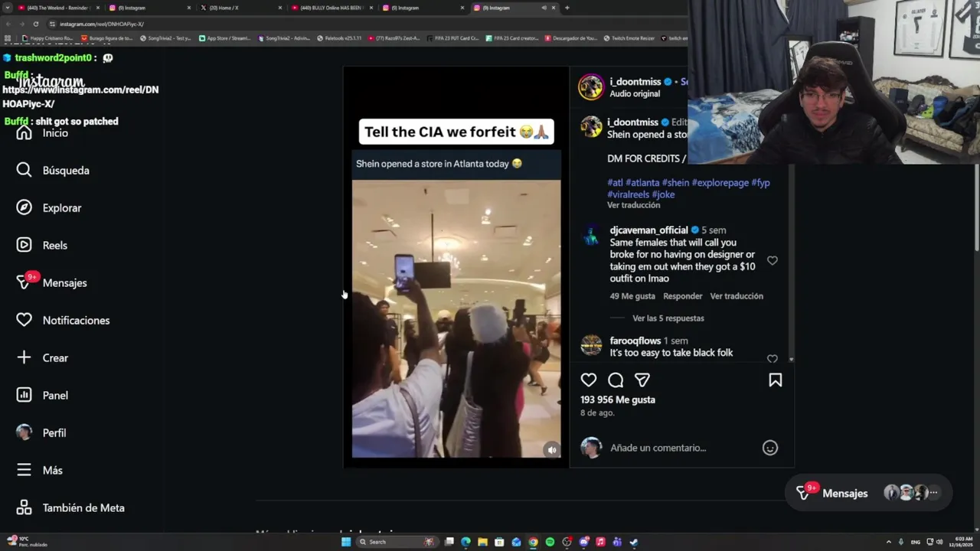Open Windows Start menu
The width and height of the screenshot is (980, 551).
click(346, 542)
